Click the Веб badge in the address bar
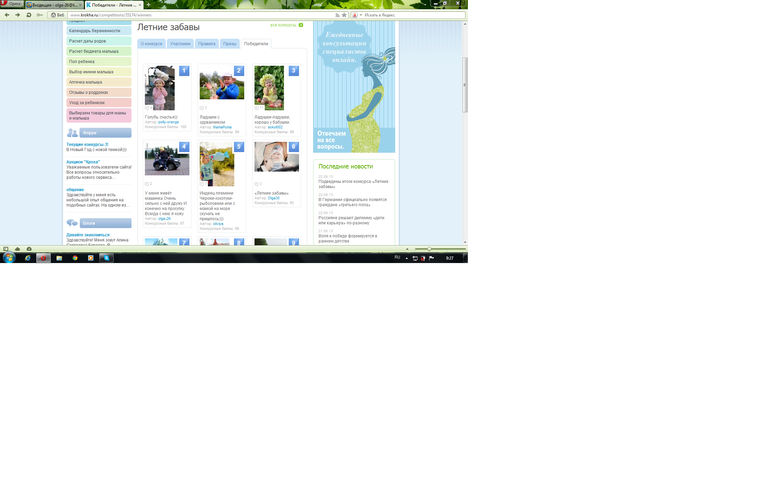The height and width of the screenshot is (486, 770). [58, 15]
